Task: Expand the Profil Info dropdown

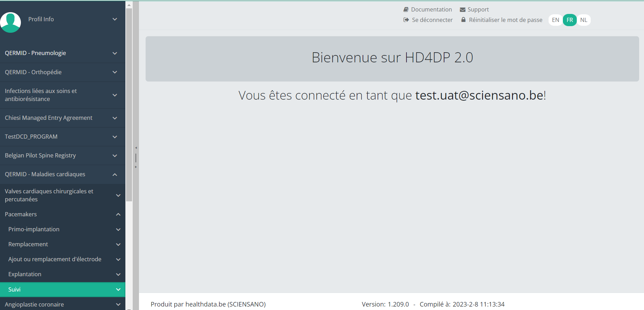Action: pyautogui.click(x=115, y=20)
